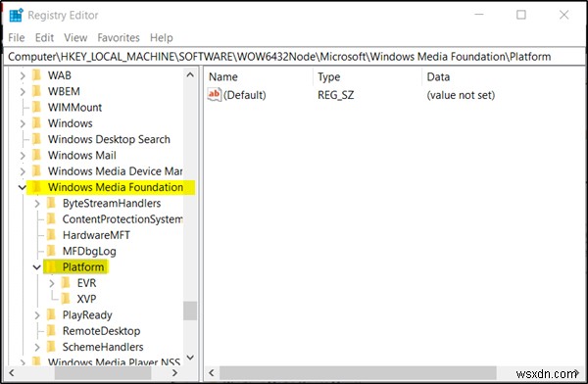
Task: Expand the WBEM key
Action: tap(23, 91)
